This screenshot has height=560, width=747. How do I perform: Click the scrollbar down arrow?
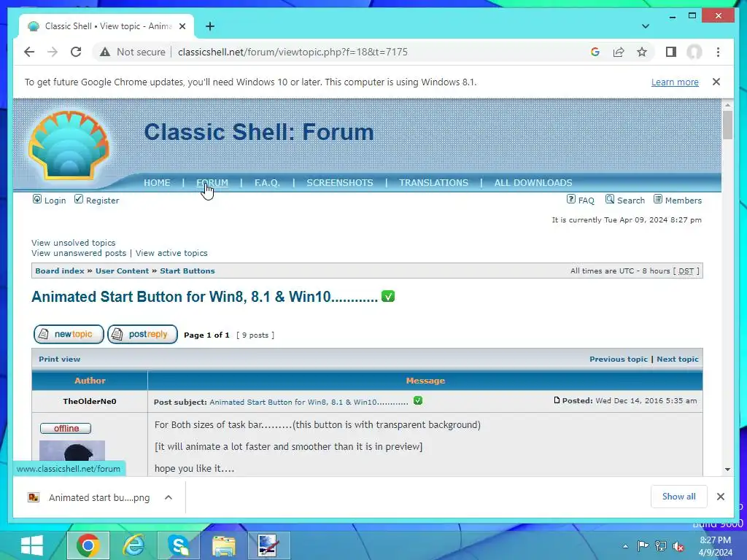(727, 470)
